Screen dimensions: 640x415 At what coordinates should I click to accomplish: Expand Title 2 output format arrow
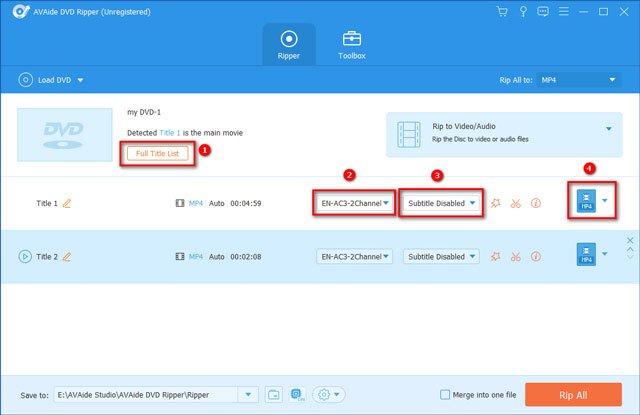click(x=605, y=254)
